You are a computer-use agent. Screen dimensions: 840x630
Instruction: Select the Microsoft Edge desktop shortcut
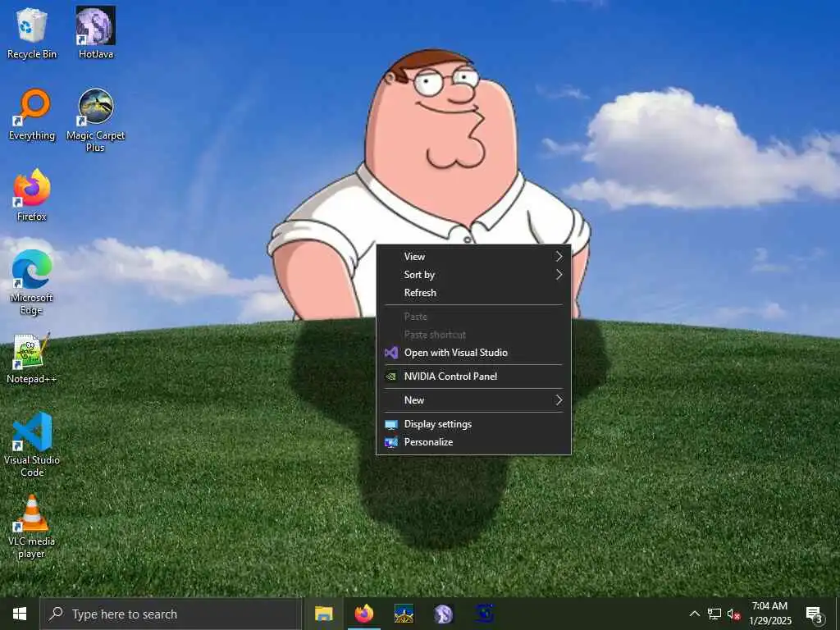[32, 282]
